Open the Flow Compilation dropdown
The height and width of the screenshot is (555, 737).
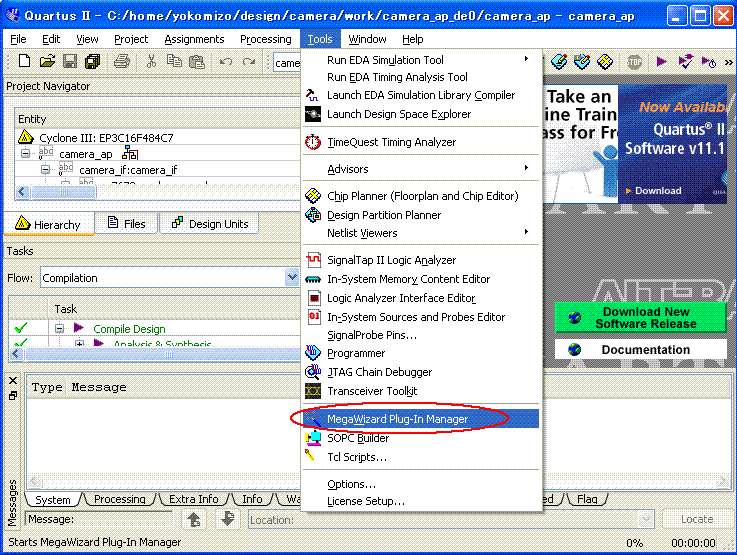tap(292, 277)
